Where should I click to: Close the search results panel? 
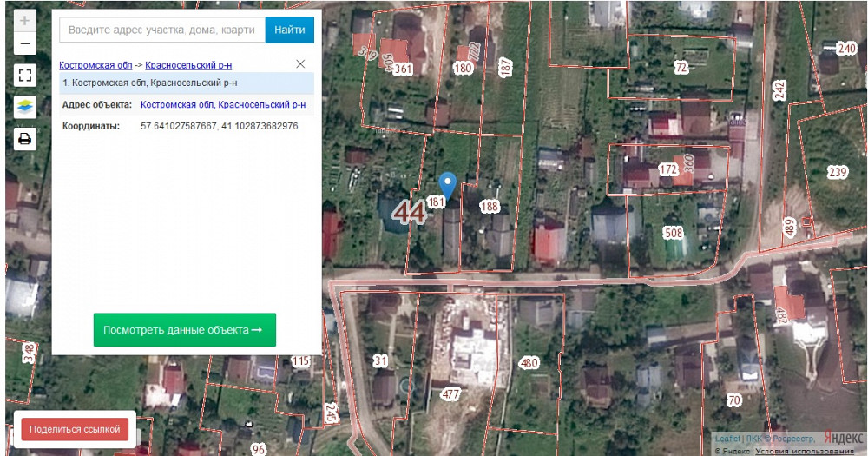(x=300, y=64)
